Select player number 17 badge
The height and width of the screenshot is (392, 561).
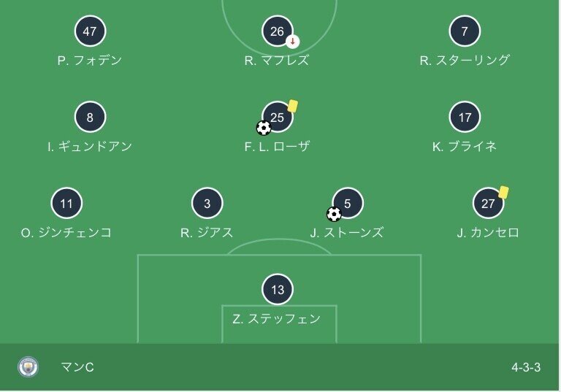coord(465,118)
